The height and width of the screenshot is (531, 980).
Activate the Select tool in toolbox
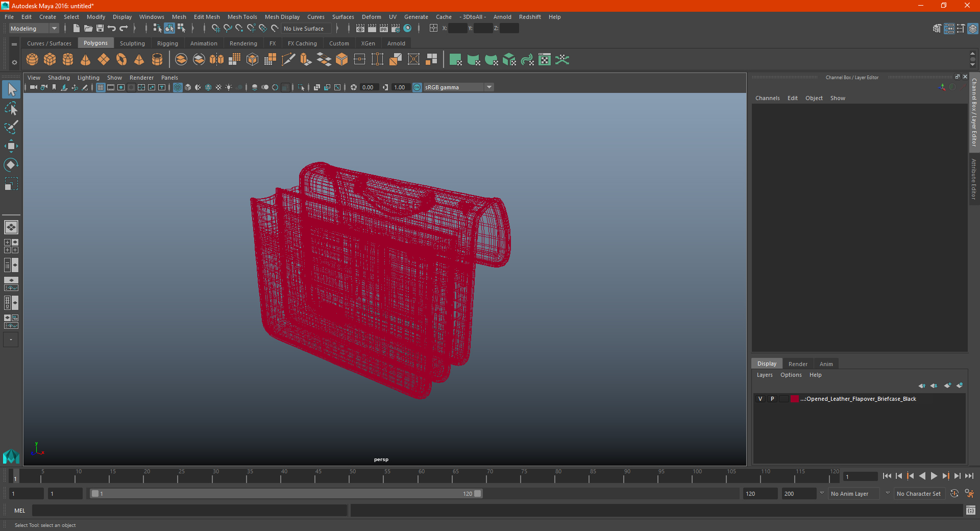tap(11, 90)
